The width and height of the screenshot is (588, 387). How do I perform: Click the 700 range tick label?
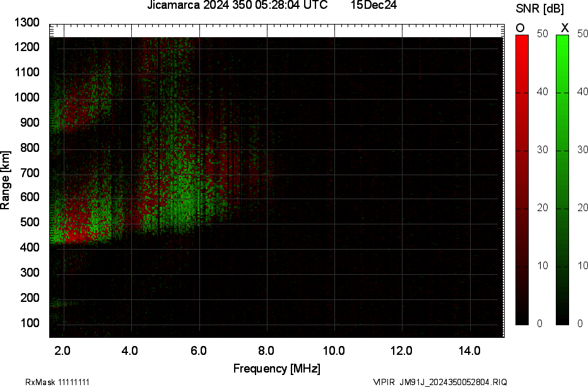[x=30, y=173]
